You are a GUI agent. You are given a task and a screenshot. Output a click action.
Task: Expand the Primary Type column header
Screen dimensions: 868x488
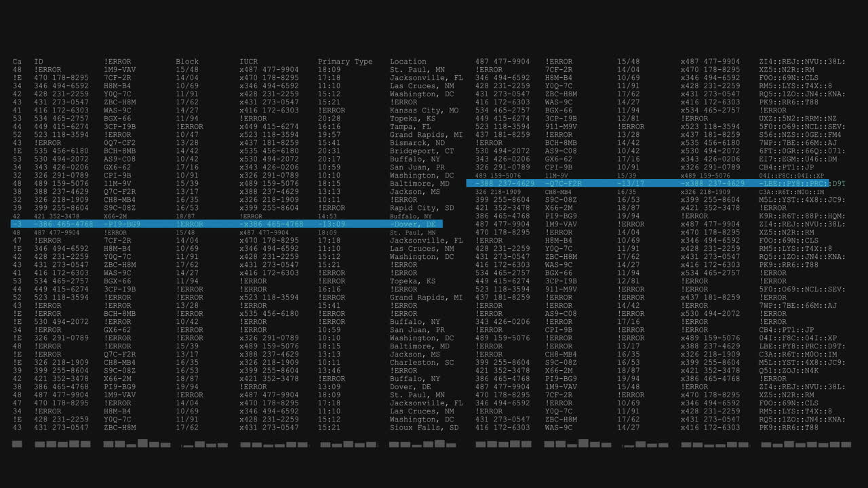point(345,61)
